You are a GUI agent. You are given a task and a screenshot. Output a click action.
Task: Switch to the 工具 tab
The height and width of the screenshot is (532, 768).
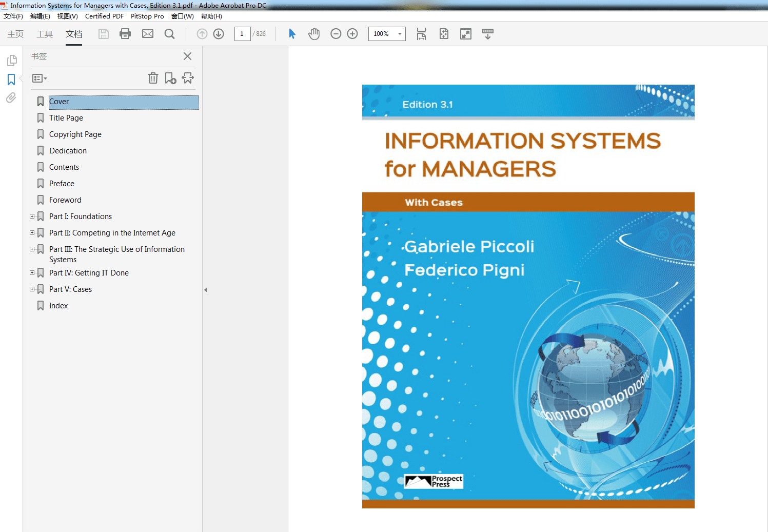tap(45, 34)
